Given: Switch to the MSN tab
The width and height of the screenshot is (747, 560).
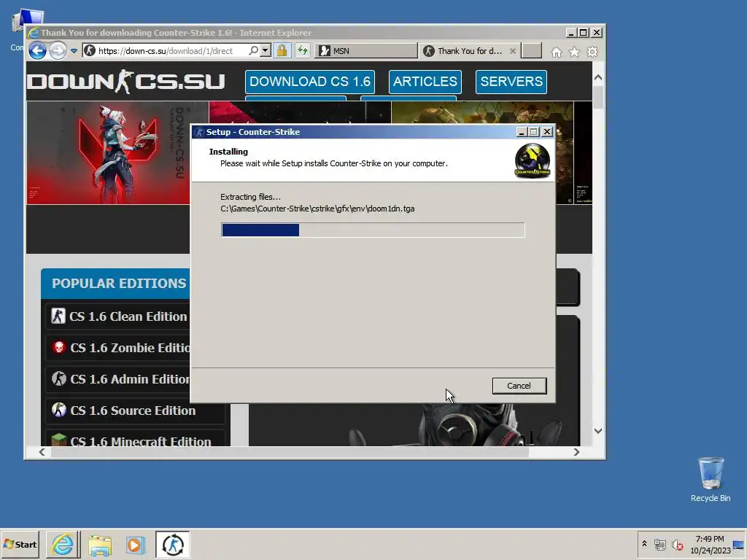Looking at the screenshot, I should [x=366, y=51].
